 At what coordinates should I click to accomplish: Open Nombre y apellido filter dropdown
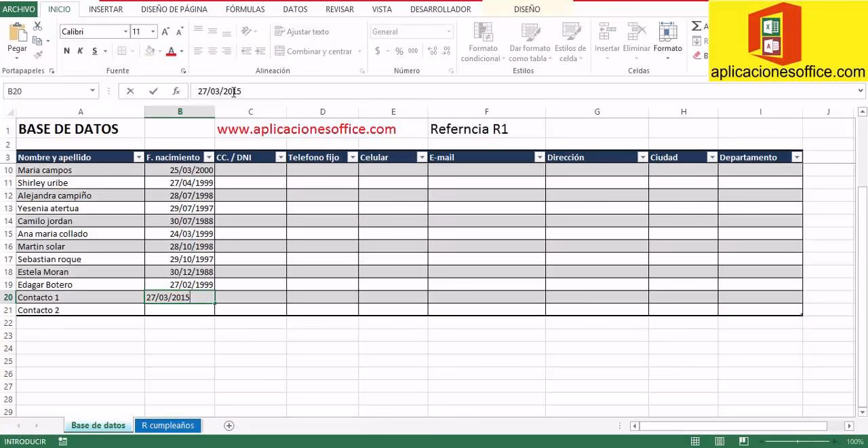[x=139, y=157]
